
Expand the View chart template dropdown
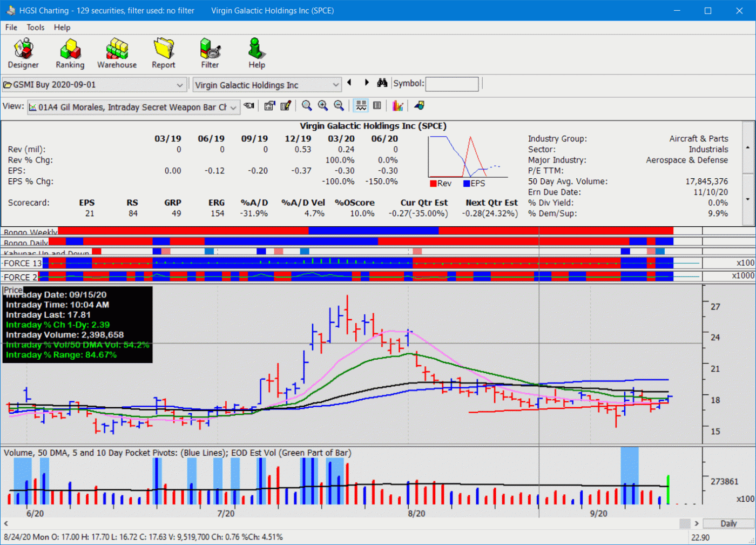233,107
